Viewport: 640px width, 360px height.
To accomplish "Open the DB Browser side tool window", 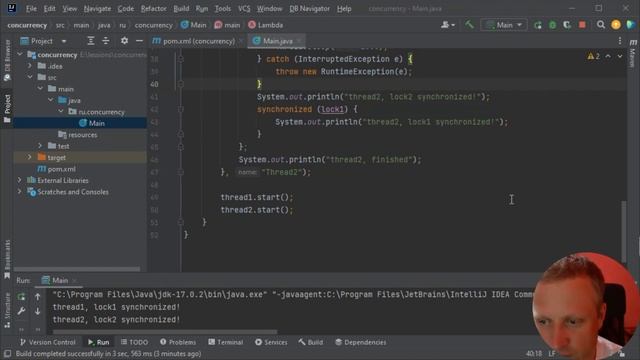I will (x=7, y=60).
